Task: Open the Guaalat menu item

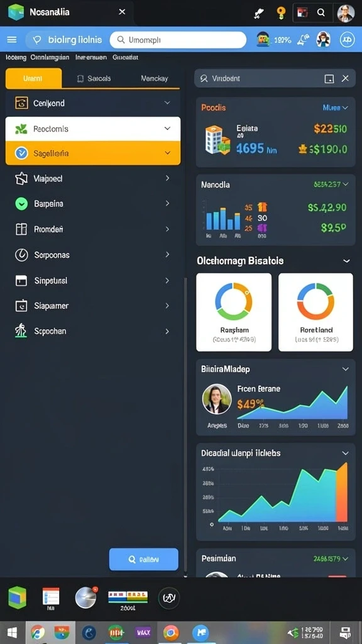Action: 125,57
